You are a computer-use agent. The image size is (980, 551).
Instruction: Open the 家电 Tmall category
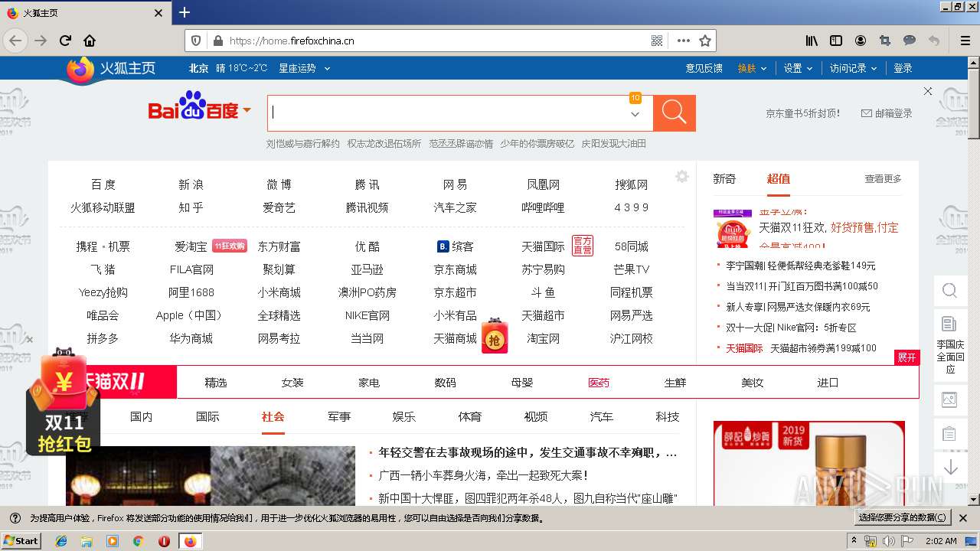(369, 383)
